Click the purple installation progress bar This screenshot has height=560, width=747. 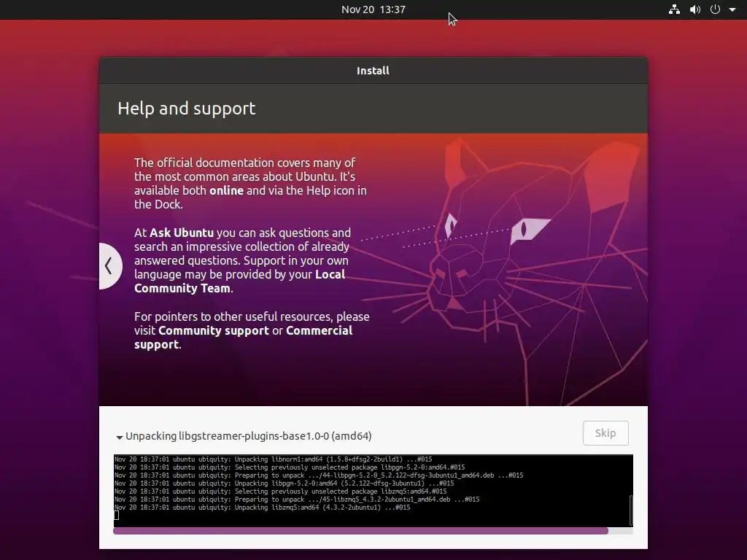360,531
